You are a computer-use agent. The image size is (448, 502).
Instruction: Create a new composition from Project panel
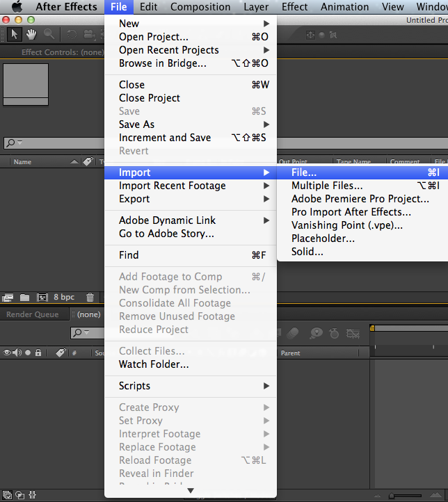(42, 298)
